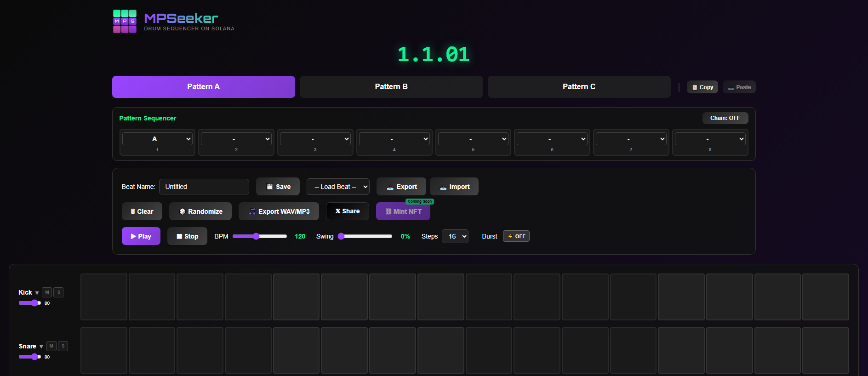Click the Swing slider
The width and height of the screenshot is (868, 376).
click(365, 236)
